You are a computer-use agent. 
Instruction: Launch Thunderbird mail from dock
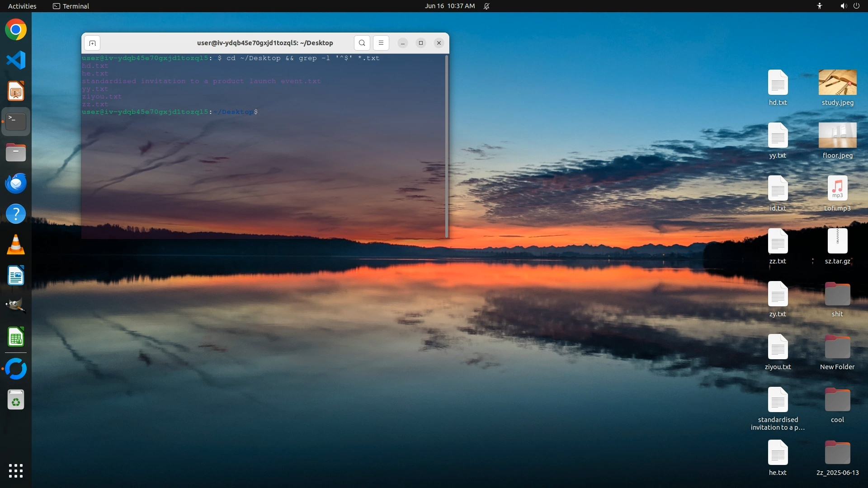pos(16,183)
